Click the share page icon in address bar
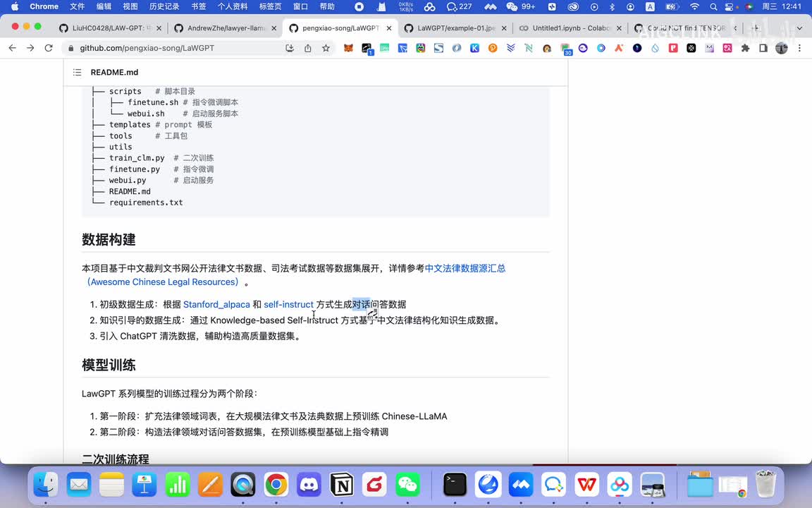 pyautogui.click(x=307, y=48)
